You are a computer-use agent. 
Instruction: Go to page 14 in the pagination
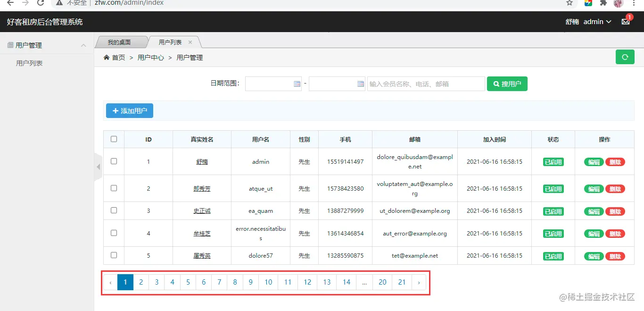(347, 282)
